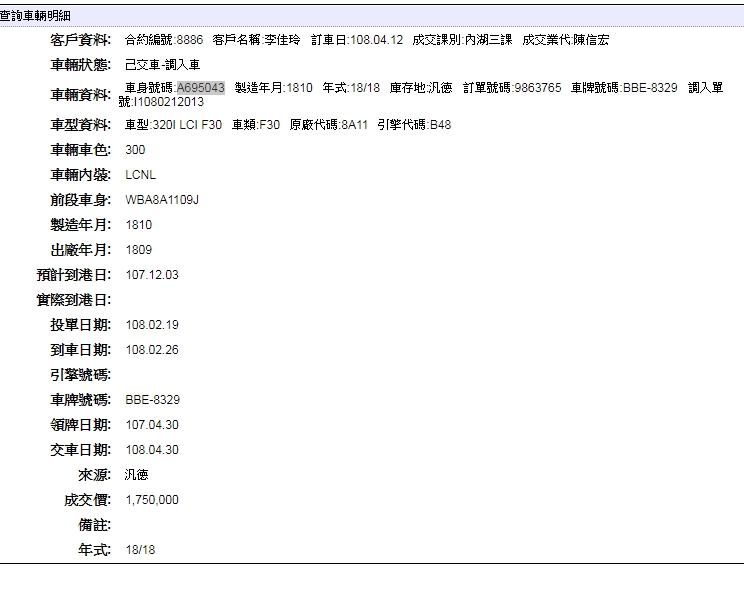The width and height of the screenshot is (744, 608).
Task: Click the model 車型:320I LCI F30
Action: (x=174, y=125)
